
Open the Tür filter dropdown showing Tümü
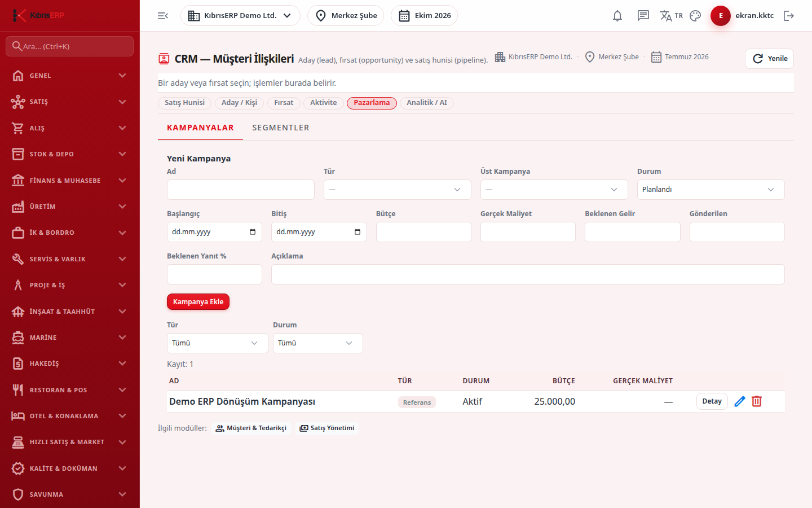coord(218,343)
